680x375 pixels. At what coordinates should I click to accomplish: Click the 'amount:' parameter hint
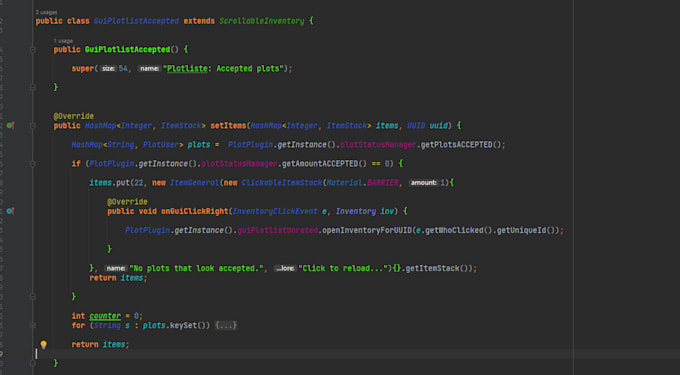coord(424,183)
